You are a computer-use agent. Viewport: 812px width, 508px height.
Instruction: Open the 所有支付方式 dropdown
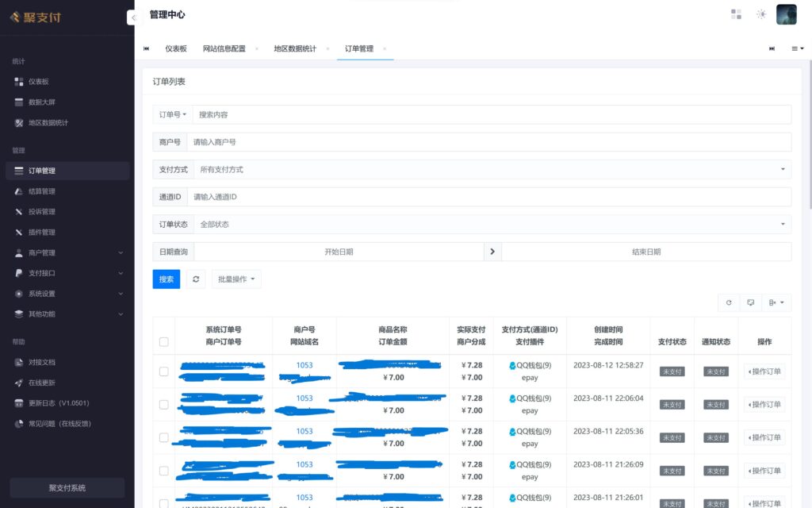pos(492,169)
